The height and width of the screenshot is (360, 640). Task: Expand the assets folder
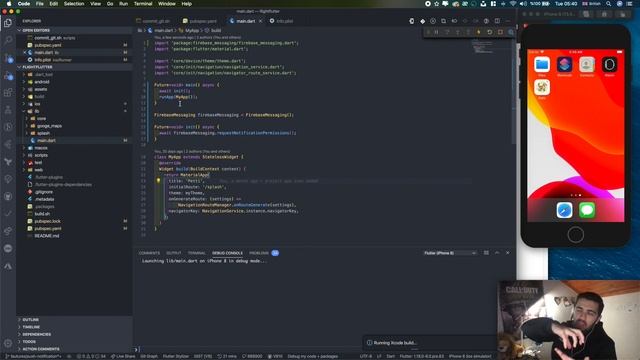40,89
